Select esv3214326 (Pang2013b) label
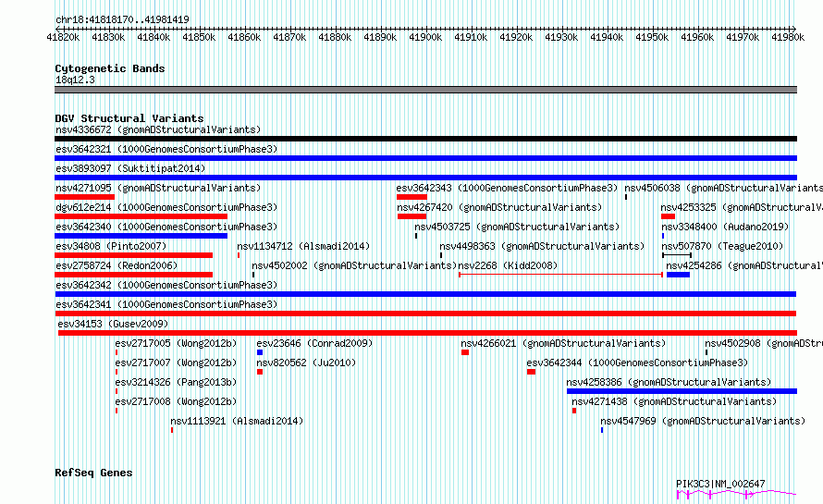The height and width of the screenshot is (504, 823). (177, 382)
